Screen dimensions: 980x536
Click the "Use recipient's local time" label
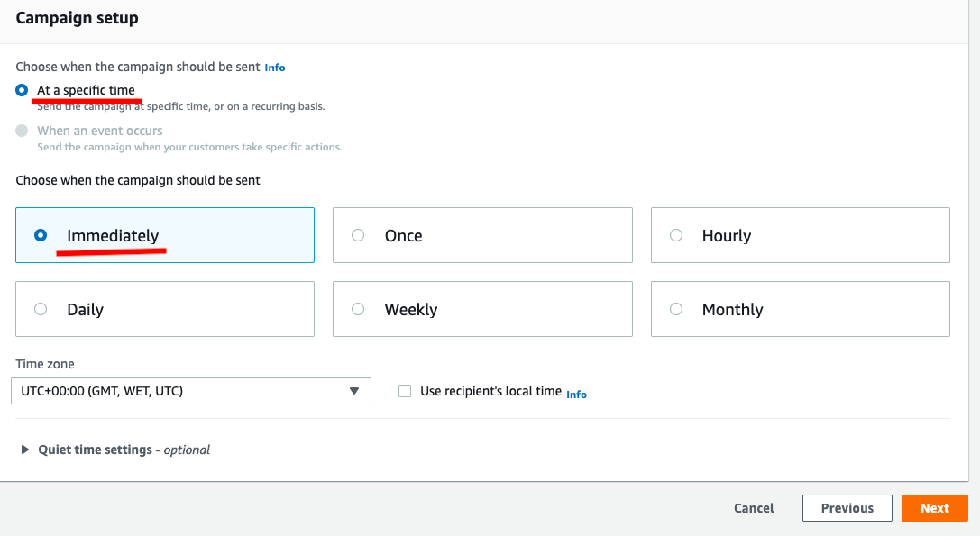tap(490, 391)
